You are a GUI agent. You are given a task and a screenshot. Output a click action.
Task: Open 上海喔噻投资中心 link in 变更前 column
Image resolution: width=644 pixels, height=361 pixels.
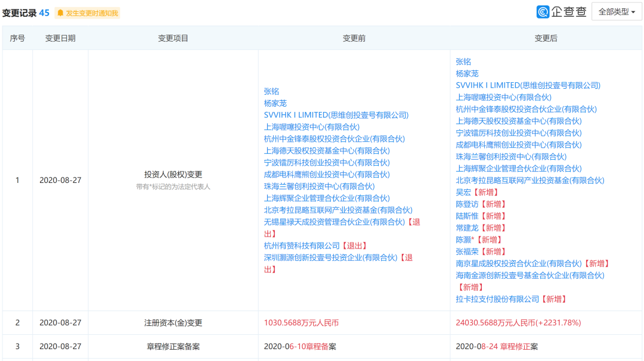(x=312, y=127)
